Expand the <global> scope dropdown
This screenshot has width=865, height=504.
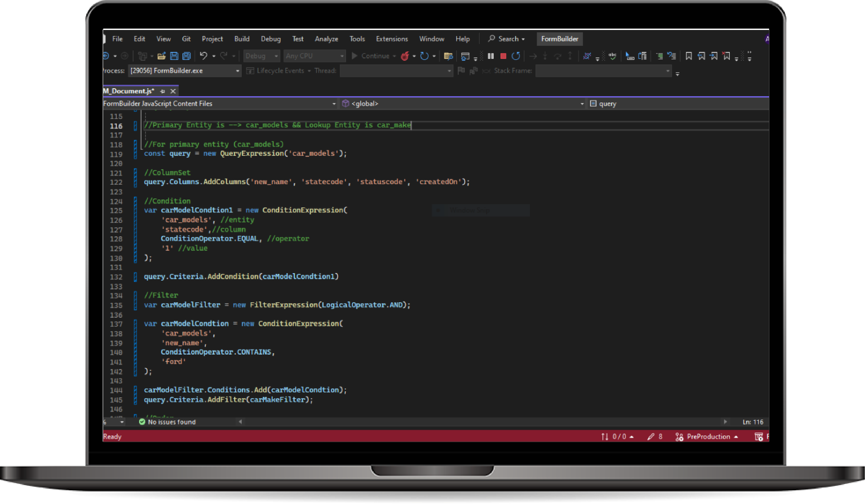tap(582, 104)
